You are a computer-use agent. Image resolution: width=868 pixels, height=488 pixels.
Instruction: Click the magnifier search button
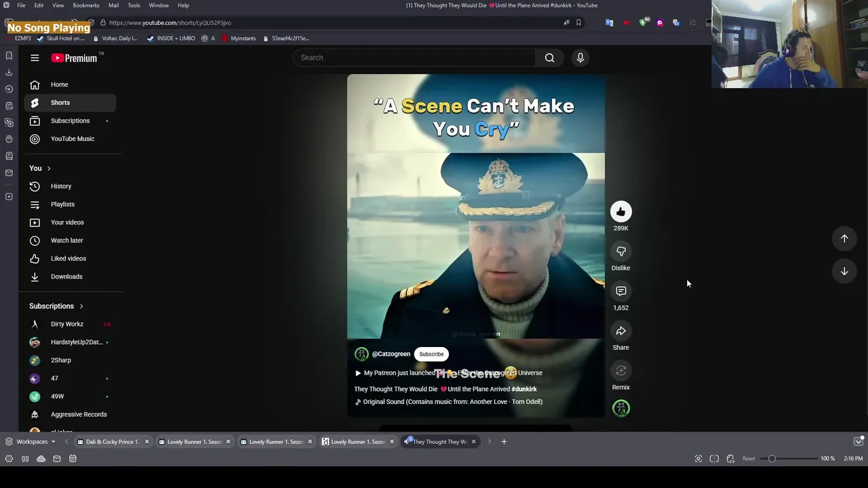(x=550, y=58)
